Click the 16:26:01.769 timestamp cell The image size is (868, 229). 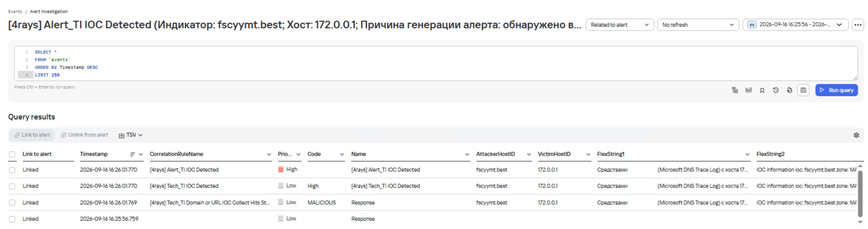click(x=108, y=203)
